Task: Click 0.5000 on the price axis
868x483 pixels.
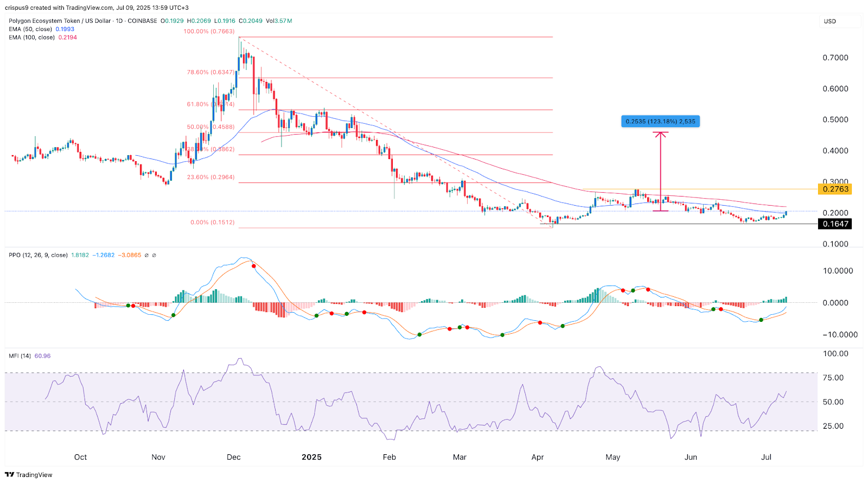Action: coord(835,120)
